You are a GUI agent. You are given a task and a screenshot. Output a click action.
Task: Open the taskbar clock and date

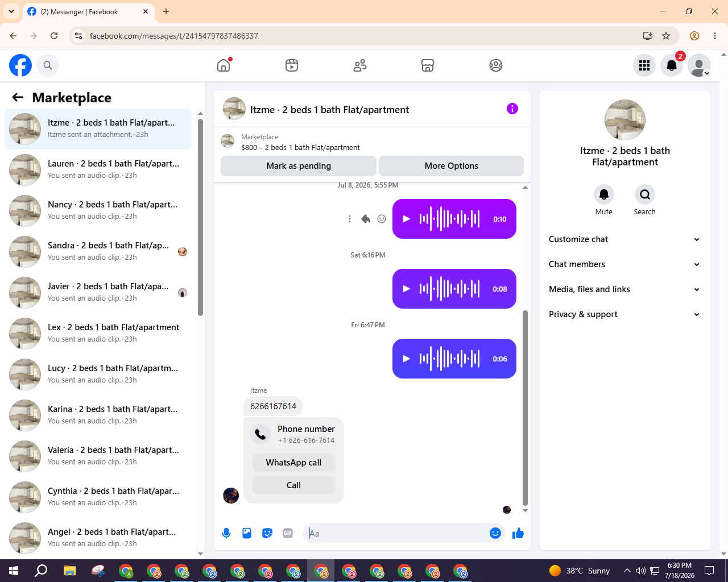coord(680,571)
